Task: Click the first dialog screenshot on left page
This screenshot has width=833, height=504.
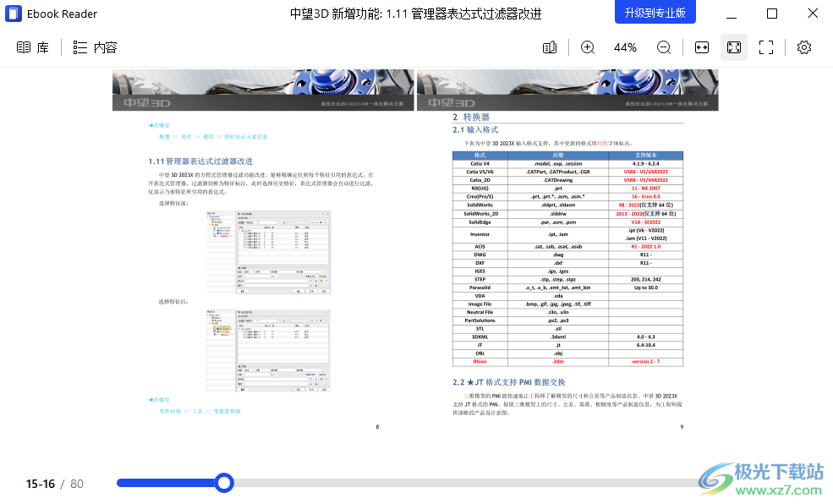Action: pyautogui.click(x=268, y=252)
